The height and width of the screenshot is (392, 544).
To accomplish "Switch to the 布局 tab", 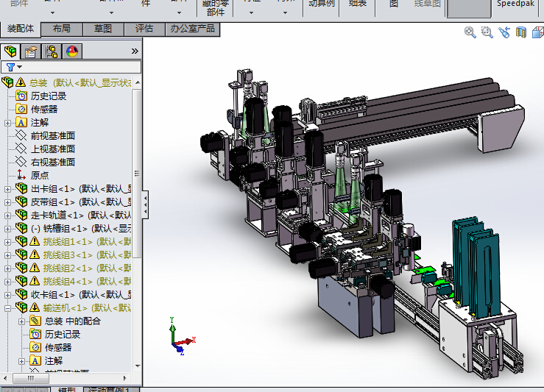I will tap(62, 29).
